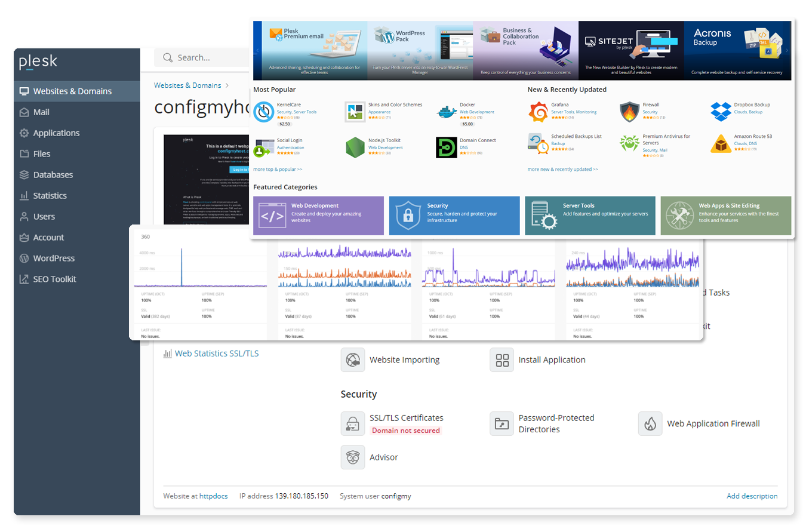Open Scheduled Backups List extension icon
The image size is (806, 532).
pos(538,143)
